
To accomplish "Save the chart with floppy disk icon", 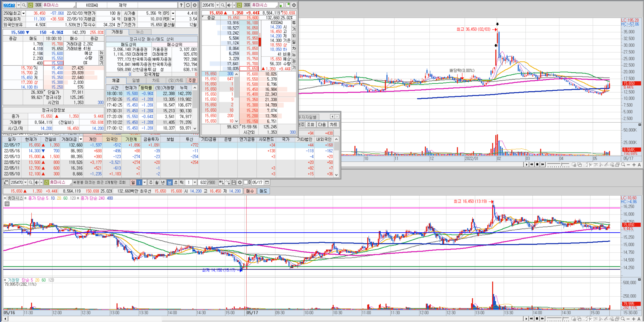I will click(x=234, y=183).
